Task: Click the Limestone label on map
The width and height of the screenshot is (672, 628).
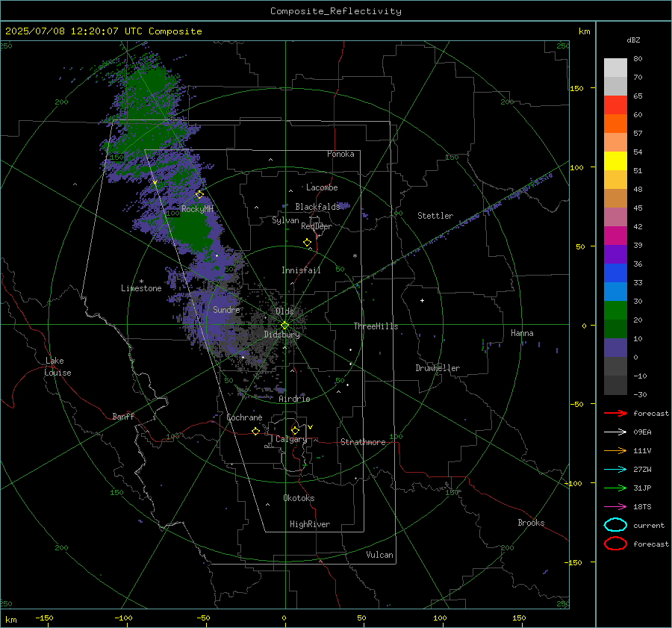Action: point(141,288)
